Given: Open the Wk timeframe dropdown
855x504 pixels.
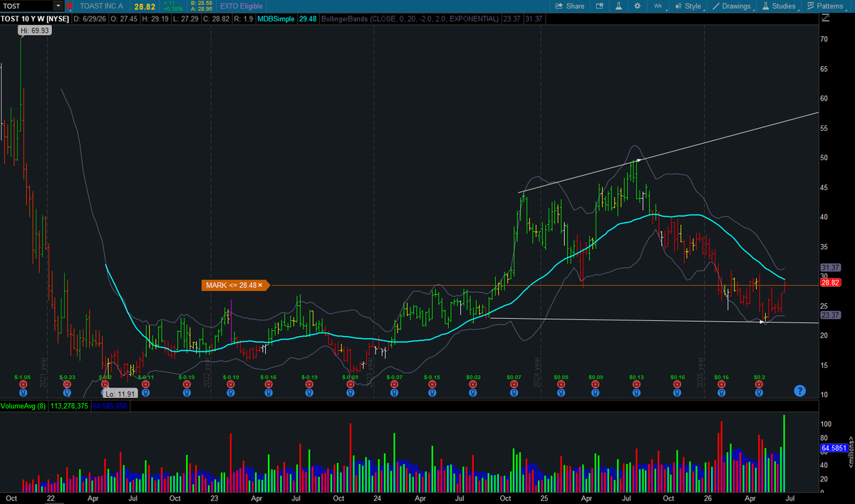Looking at the screenshot, I should pyautogui.click(x=658, y=6).
